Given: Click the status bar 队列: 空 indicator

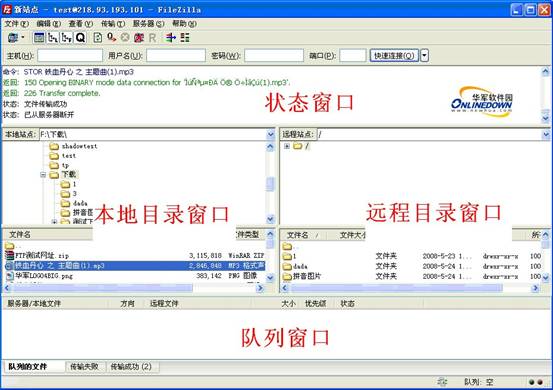Looking at the screenshot, I should click(x=479, y=382).
